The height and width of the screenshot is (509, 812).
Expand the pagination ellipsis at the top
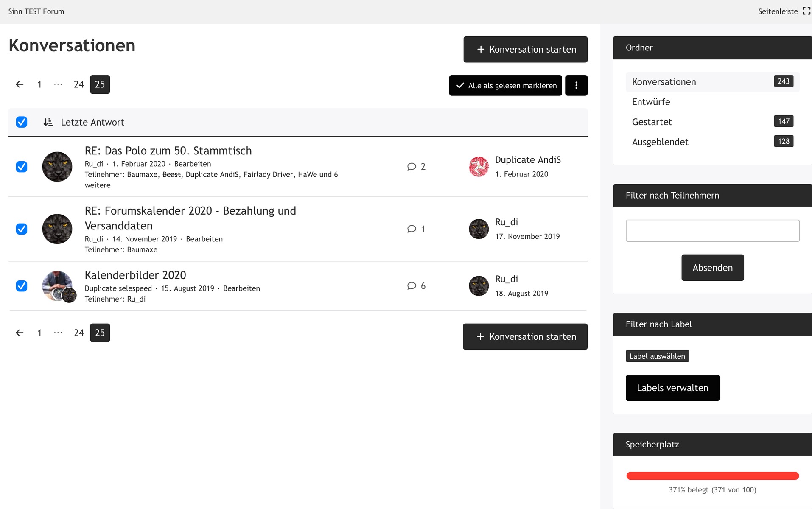click(x=58, y=84)
